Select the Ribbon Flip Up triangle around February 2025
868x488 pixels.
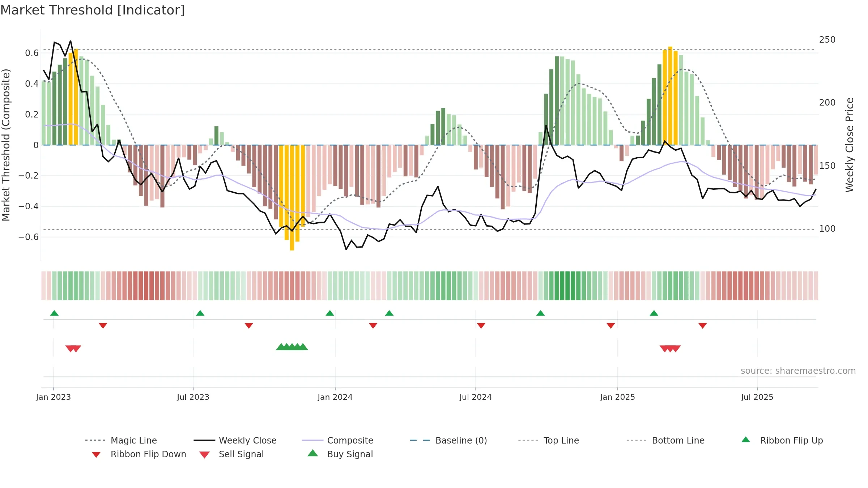click(654, 313)
